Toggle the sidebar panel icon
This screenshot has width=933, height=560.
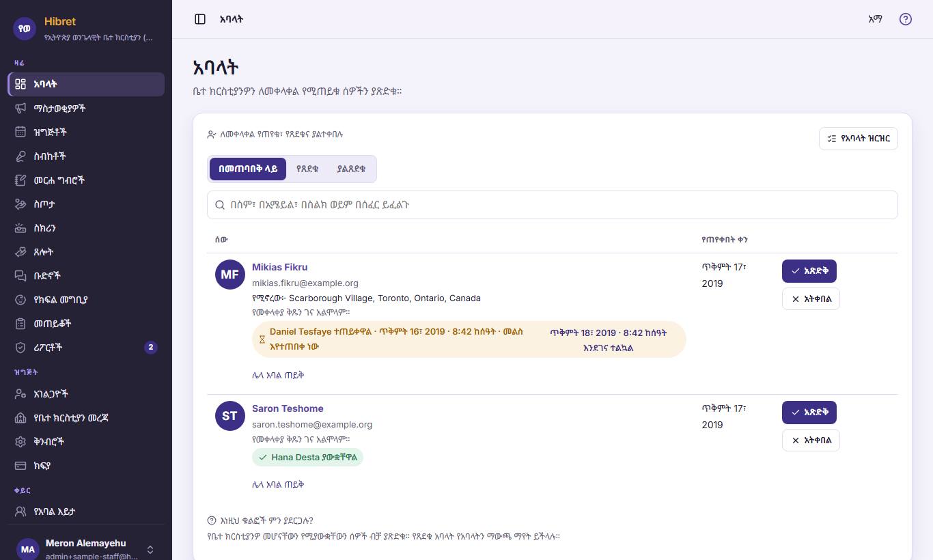(200, 19)
